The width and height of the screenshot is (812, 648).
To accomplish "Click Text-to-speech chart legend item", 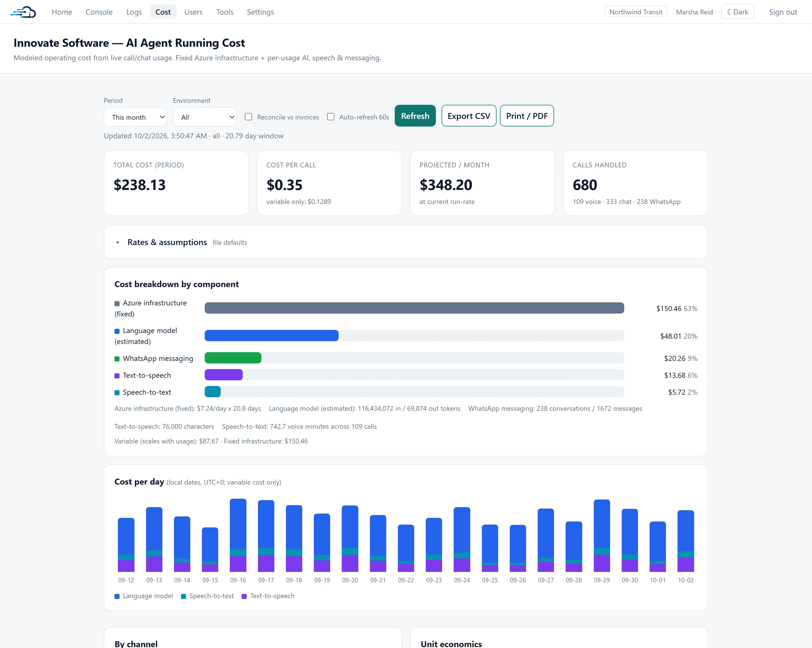I will (x=268, y=596).
